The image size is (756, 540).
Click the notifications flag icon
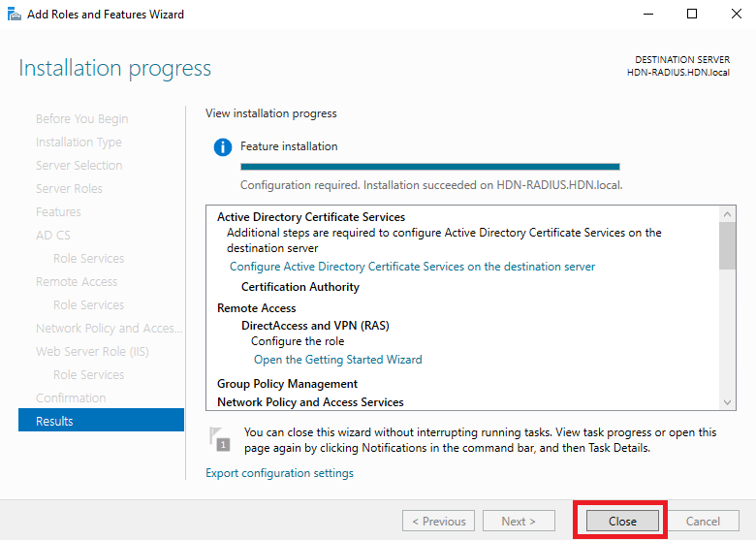(219, 439)
